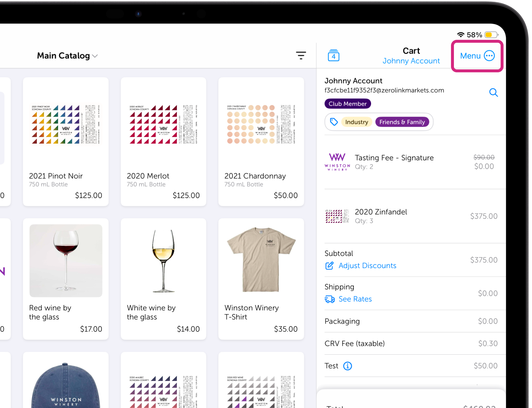Tap the Adjust Discounts edit icon
This screenshot has height=408, width=532.
click(x=329, y=266)
